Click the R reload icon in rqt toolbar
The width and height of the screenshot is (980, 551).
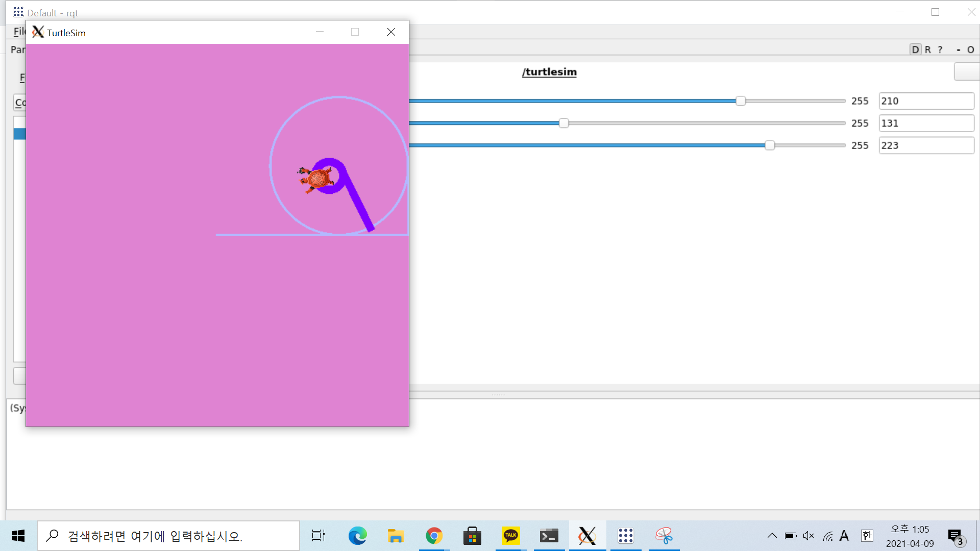pyautogui.click(x=928, y=49)
